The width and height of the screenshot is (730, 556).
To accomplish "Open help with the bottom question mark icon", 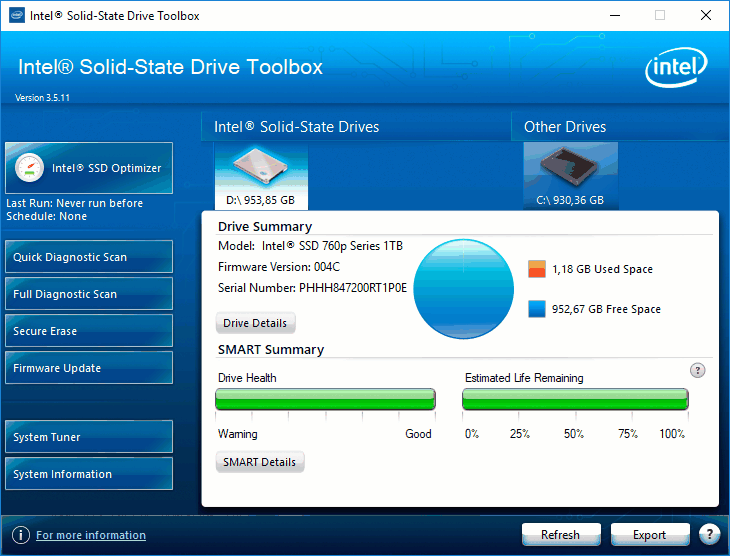I will 710,534.
